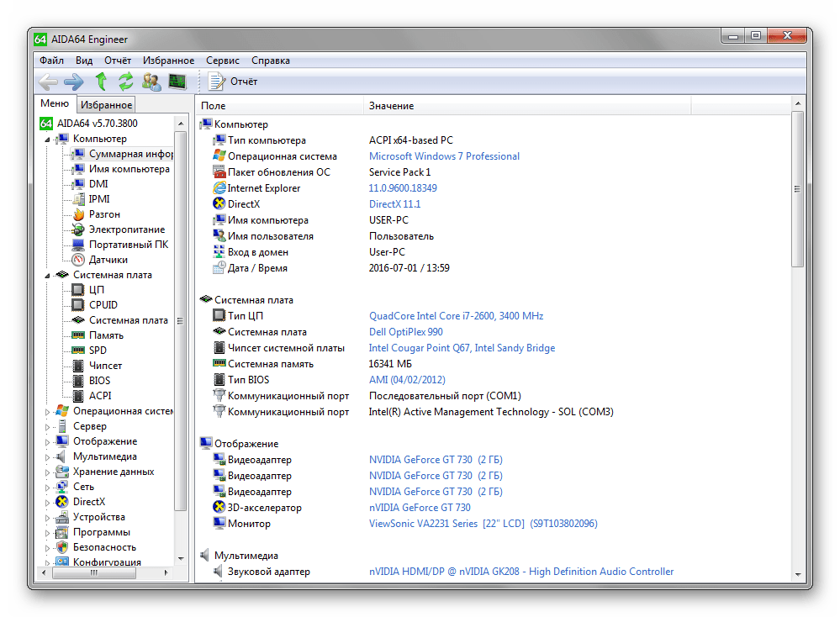Click the Поле column header

click(x=280, y=106)
